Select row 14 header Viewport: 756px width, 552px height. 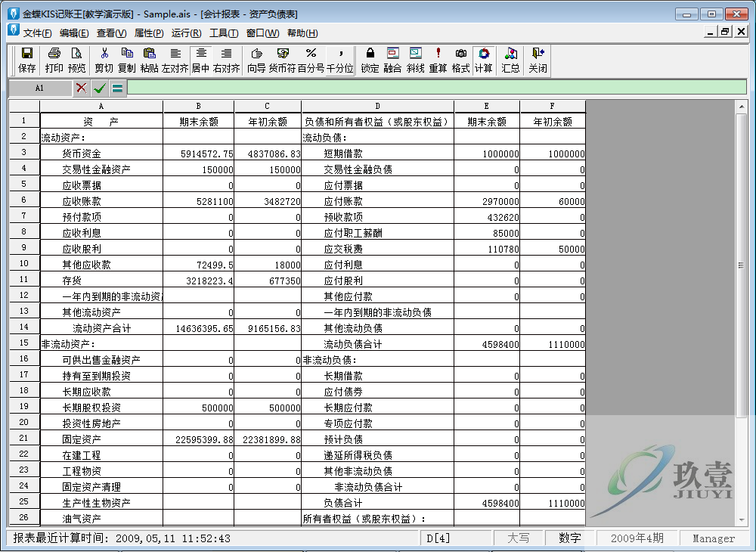(24, 327)
